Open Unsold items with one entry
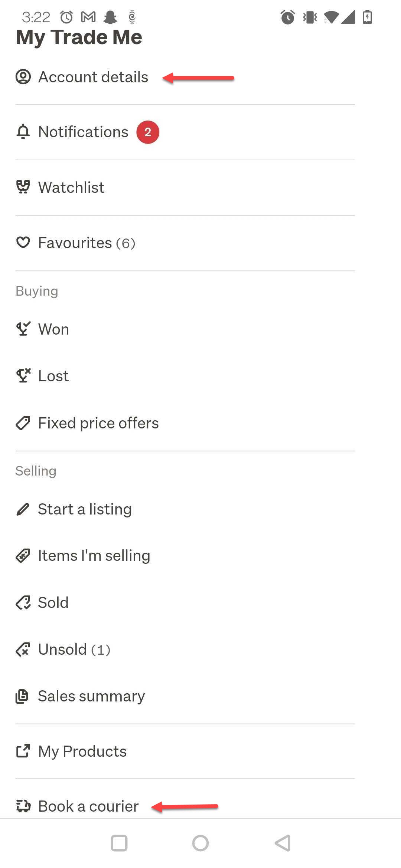 [x=74, y=650]
